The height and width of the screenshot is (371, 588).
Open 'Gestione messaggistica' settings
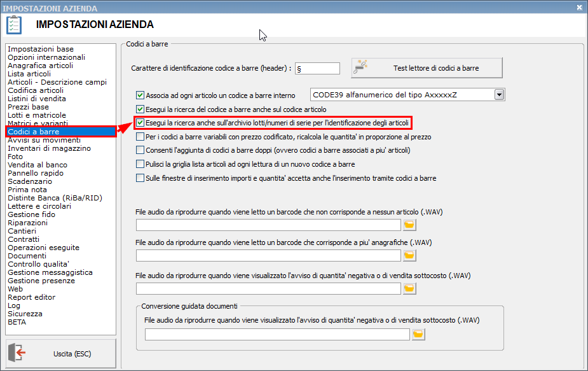(x=50, y=272)
